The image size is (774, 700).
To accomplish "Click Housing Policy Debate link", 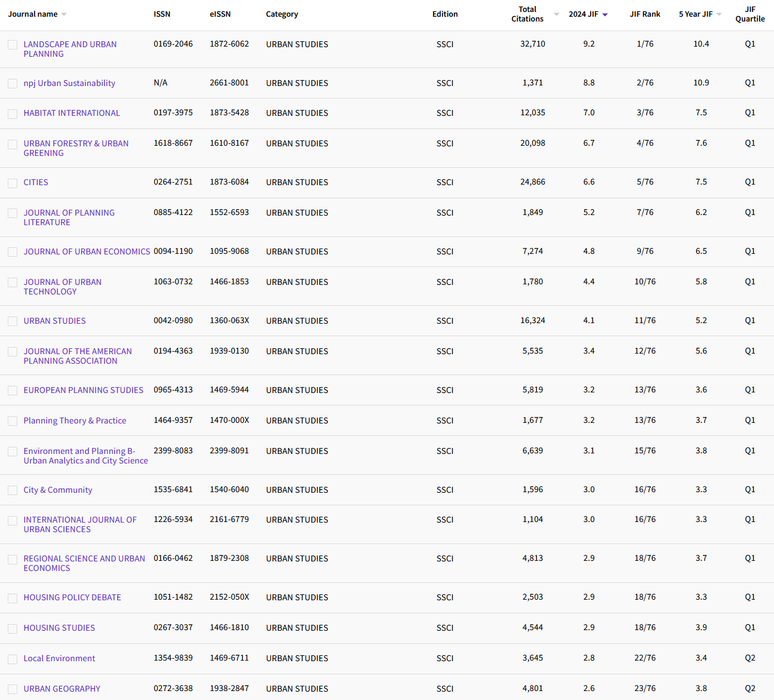I will (72, 597).
